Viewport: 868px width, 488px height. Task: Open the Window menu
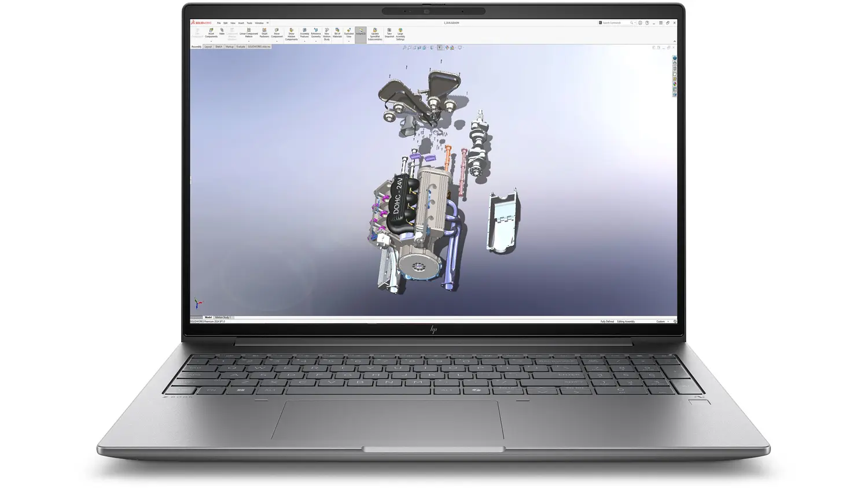(259, 23)
